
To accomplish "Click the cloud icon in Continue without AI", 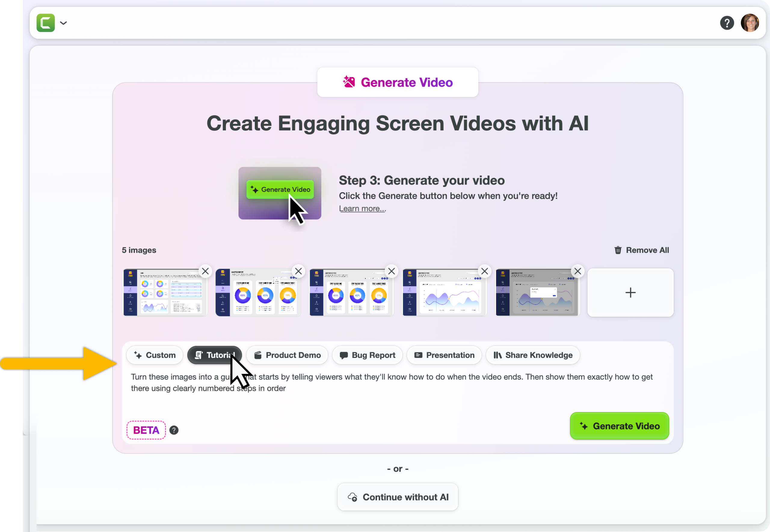I will pos(353,497).
